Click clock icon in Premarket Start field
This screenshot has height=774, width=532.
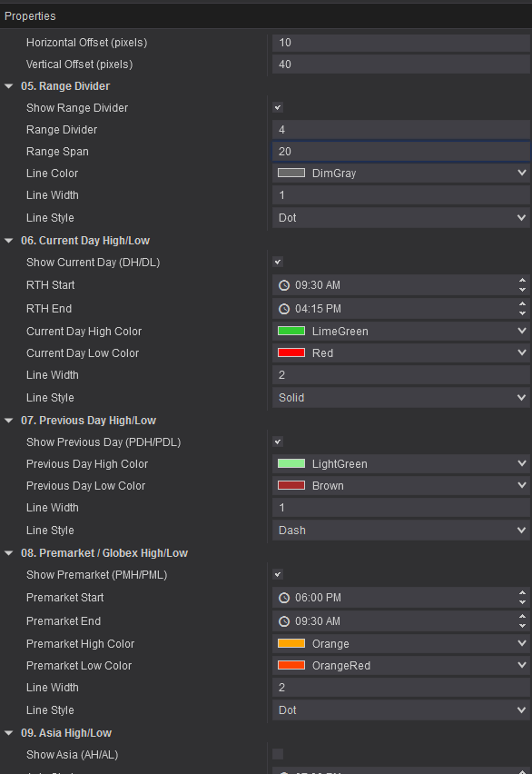(284, 598)
